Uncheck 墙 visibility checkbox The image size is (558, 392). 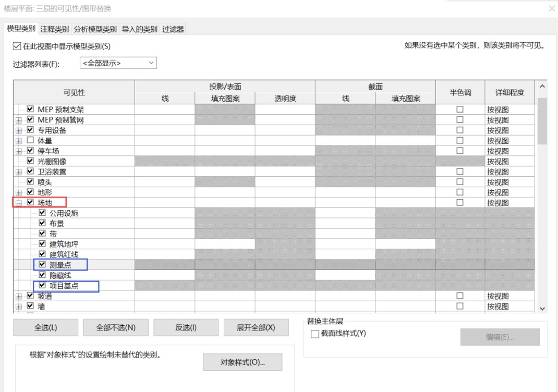coord(31,306)
